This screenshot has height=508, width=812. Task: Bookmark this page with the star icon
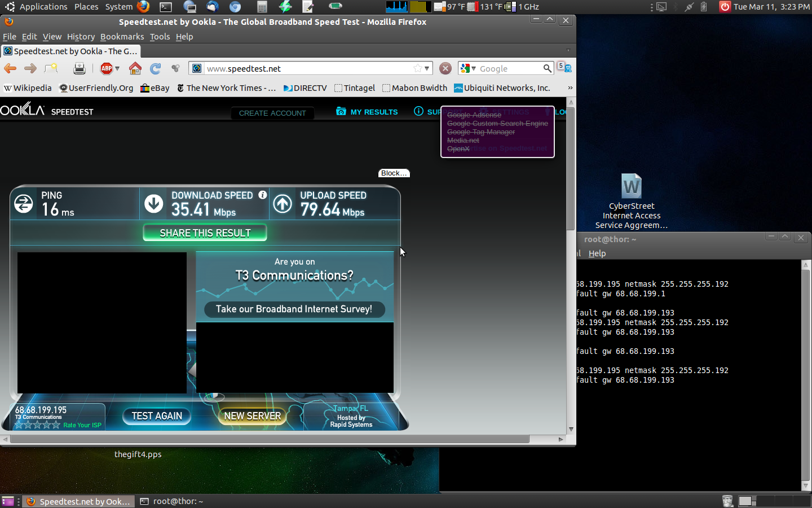click(x=417, y=68)
